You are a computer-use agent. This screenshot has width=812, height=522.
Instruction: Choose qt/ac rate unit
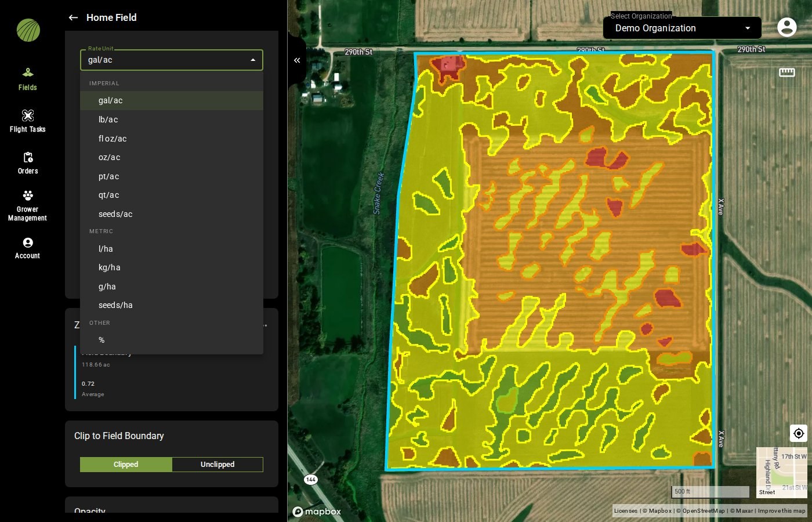(172, 195)
